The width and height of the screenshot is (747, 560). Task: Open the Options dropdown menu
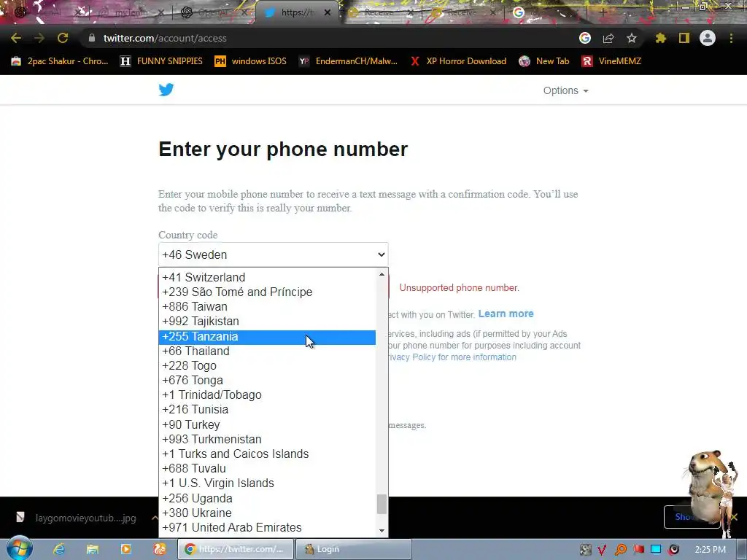point(565,90)
